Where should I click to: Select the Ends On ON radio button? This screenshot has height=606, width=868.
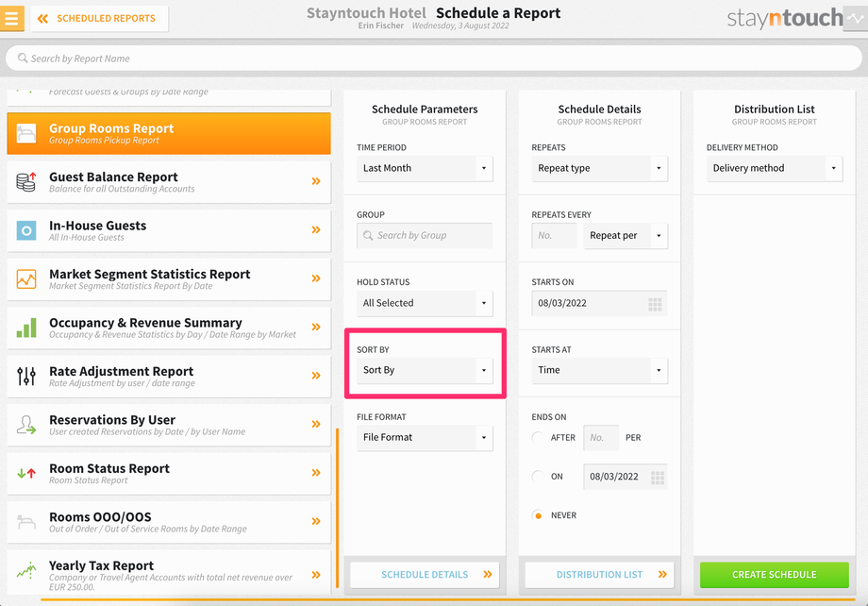tap(537, 477)
